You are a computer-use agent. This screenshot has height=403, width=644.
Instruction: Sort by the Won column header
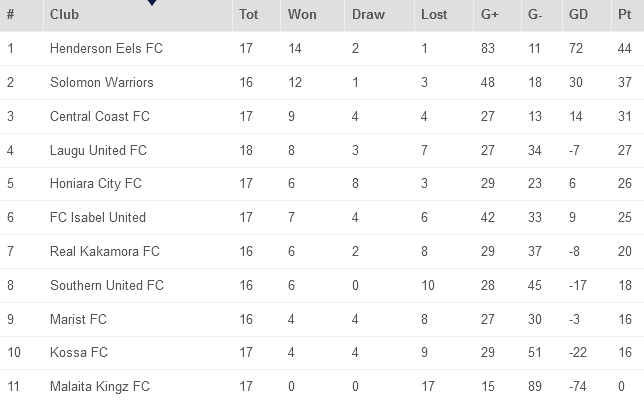[x=302, y=15]
